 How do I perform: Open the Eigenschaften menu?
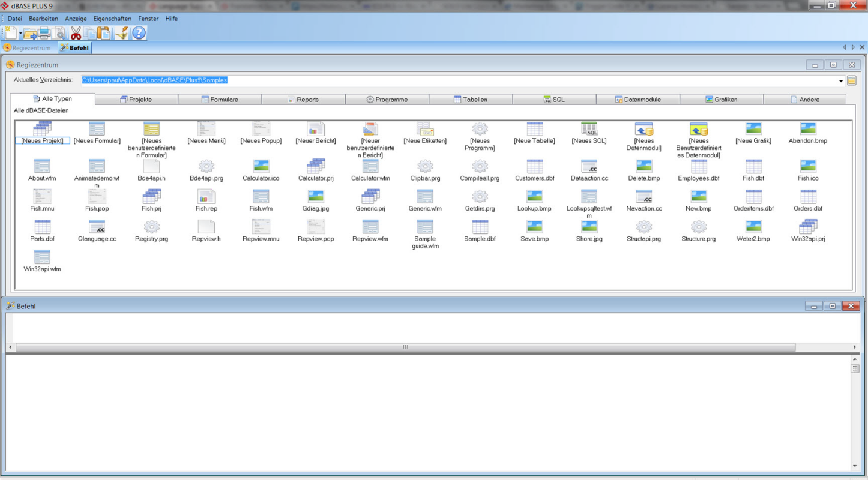(112, 19)
